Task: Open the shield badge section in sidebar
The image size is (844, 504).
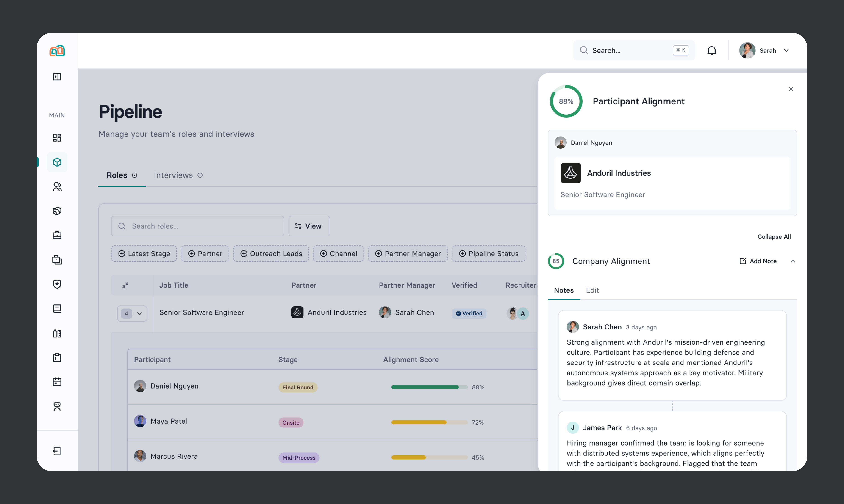Action: pos(57,284)
